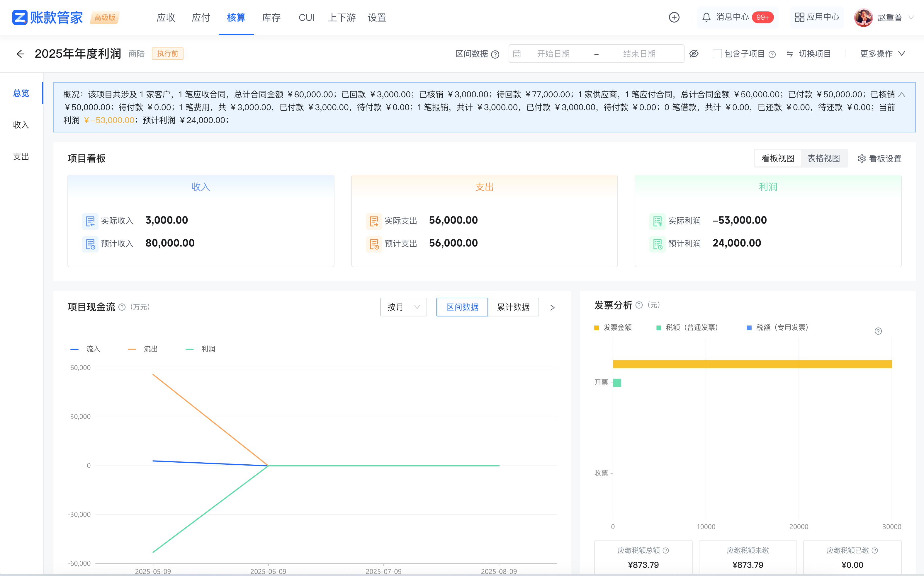Screen dimensions: 924x576
Task: Click the 消息中心 button
Action: coord(737,18)
